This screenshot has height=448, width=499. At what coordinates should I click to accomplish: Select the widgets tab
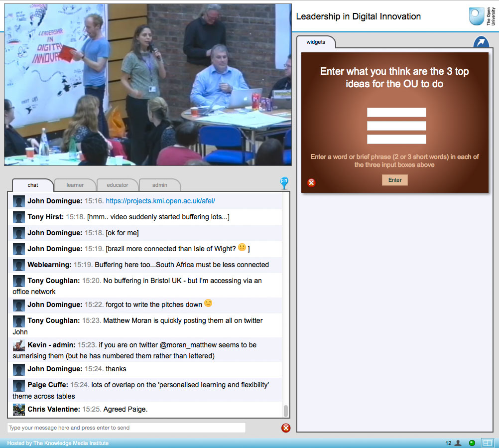(x=316, y=42)
